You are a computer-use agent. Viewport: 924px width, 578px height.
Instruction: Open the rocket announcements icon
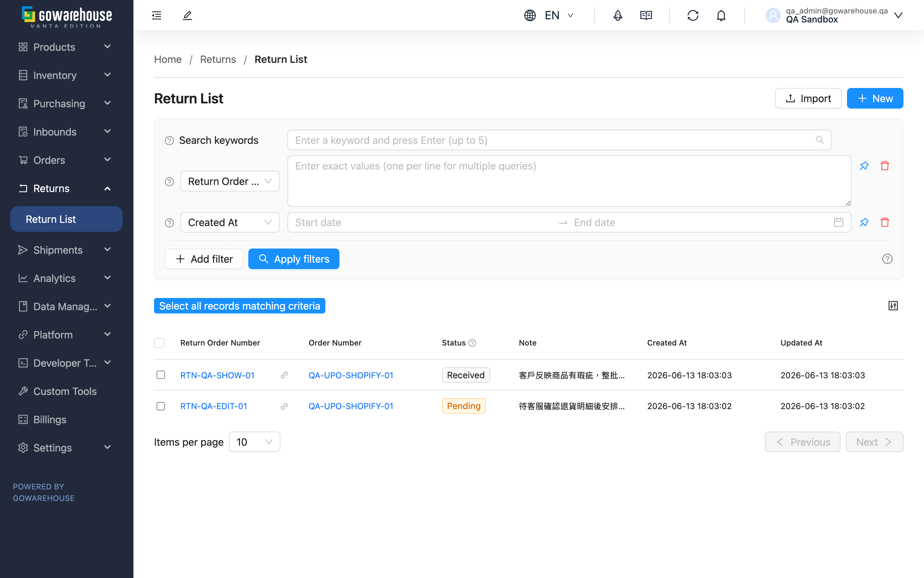click(x=617, y=15)
